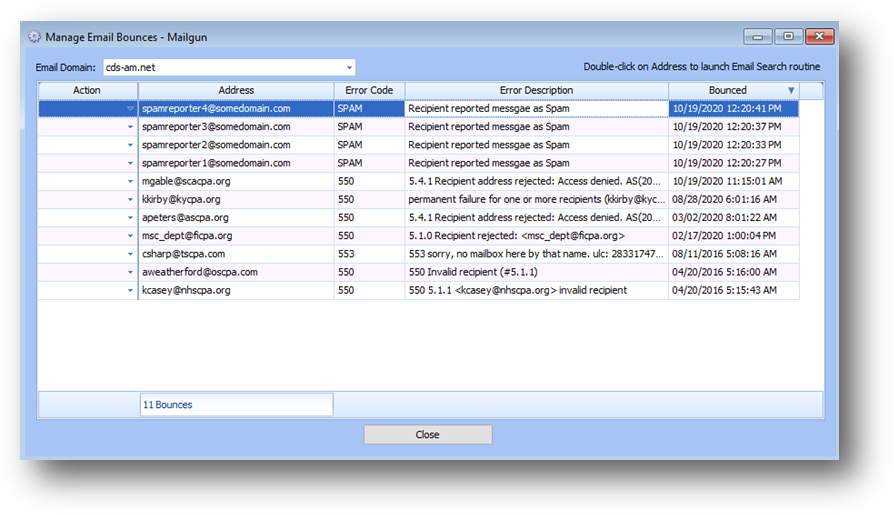Open Action dropdown for aweatherford@oscpa.com
Viewport: 894px width, 515px height.
click(131, 273)
